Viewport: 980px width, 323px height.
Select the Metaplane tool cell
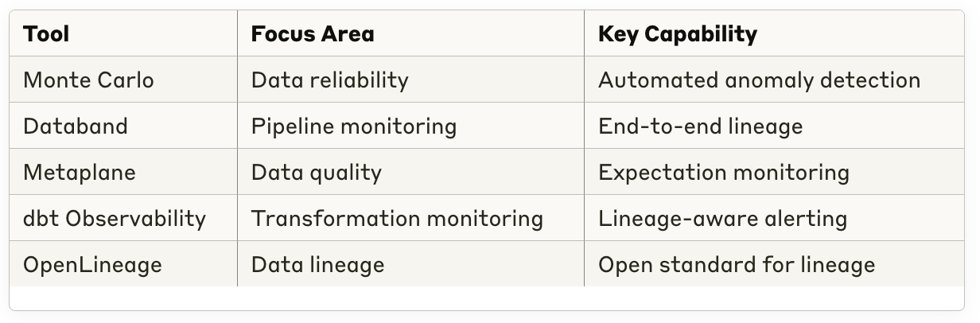80,173
